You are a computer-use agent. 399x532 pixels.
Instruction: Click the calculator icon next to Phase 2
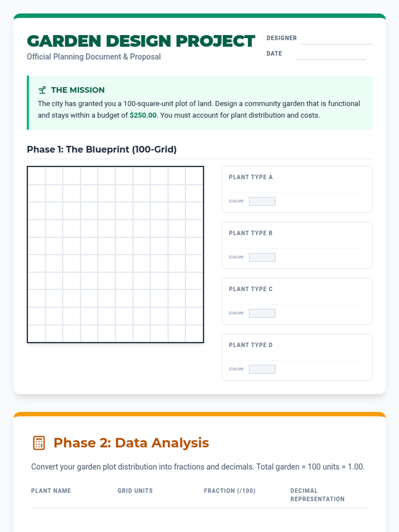click(39, 443)
